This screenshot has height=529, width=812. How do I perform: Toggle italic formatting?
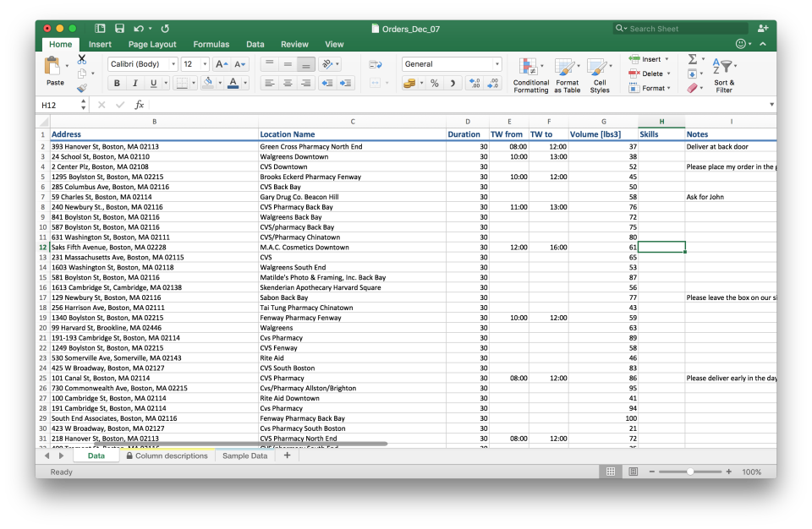[x=134, y=83]
